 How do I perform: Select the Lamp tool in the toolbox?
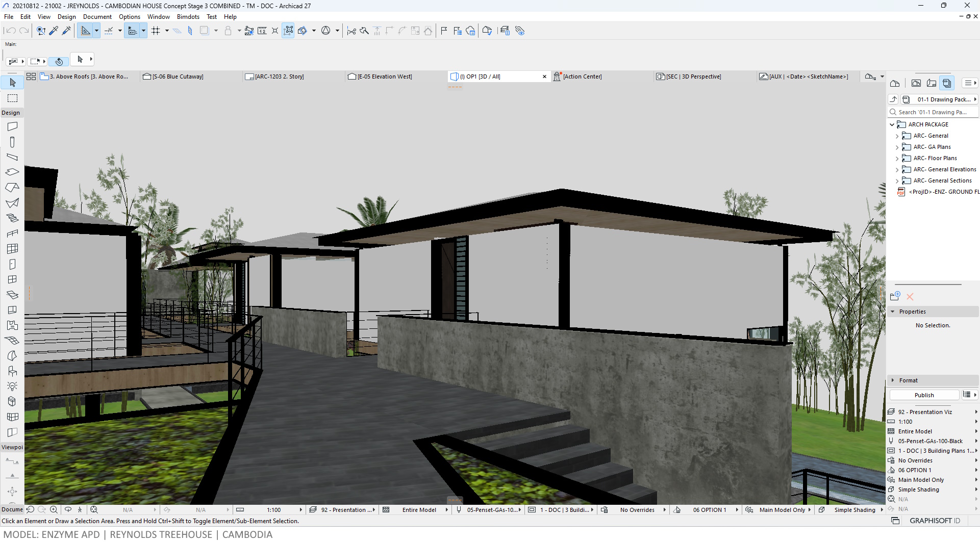point(12,386)
